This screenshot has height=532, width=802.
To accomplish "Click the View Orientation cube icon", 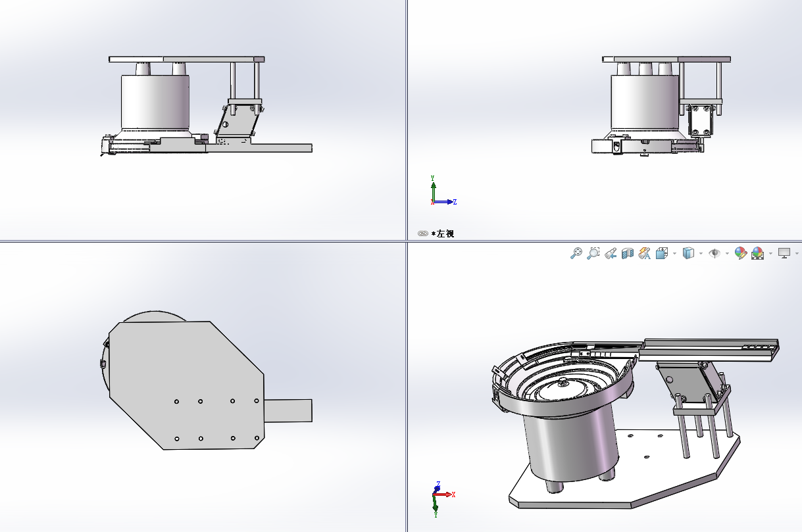I will coord(663,253).
